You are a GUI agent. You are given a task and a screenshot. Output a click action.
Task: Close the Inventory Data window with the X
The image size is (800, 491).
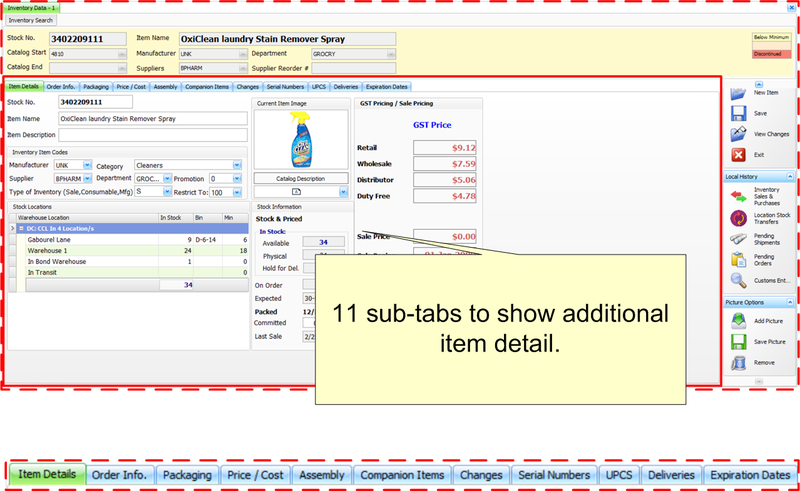click(791, 8)
